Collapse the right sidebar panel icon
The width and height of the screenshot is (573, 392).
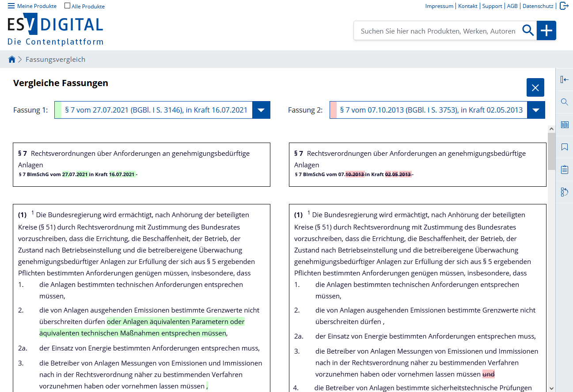point(564,79)
